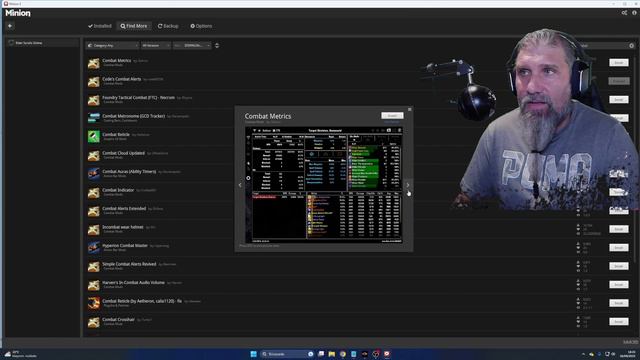Show hidden system tray icons

pyautogui.click(x=583, y=354)
